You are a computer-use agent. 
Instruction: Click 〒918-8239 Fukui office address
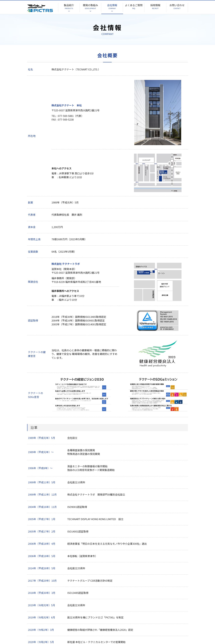(x=76, y=282)
